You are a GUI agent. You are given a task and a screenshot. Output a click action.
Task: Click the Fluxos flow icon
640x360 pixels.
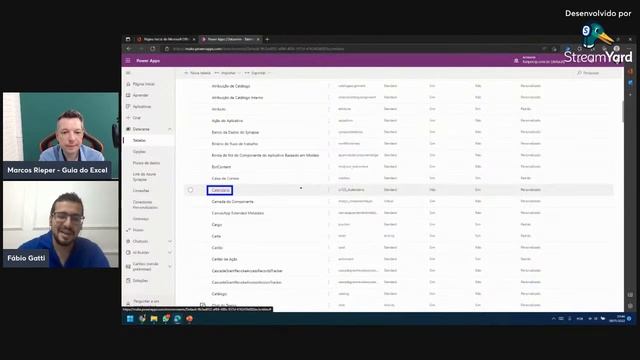(128, 230)
